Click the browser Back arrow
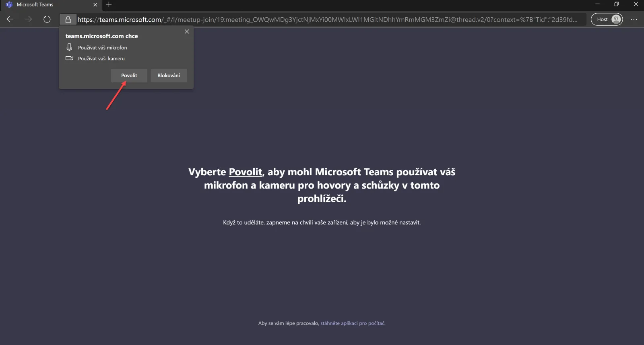The height and width of the screenshot is (345, 644). coord(10,19)
